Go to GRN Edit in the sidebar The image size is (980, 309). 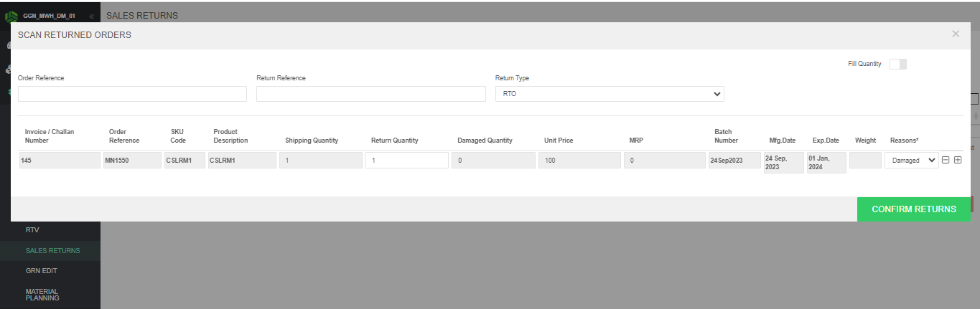pyautogui.click(x=41, y=271)
